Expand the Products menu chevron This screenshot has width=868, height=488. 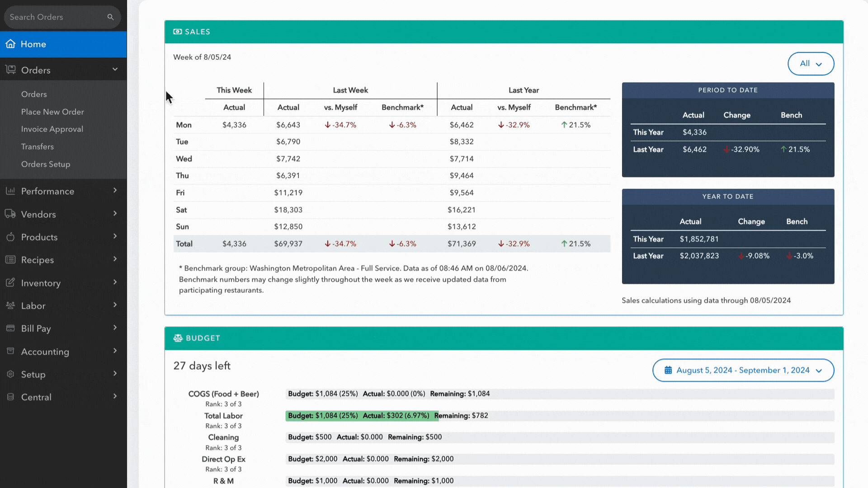tap(115, 236)
